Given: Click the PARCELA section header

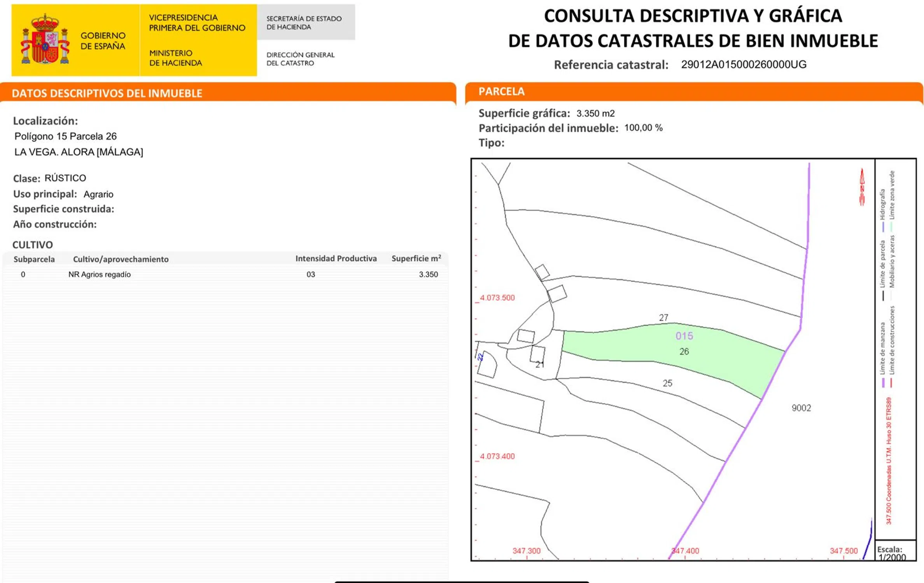Looking at the screenshot, I should tap(501, 91).
